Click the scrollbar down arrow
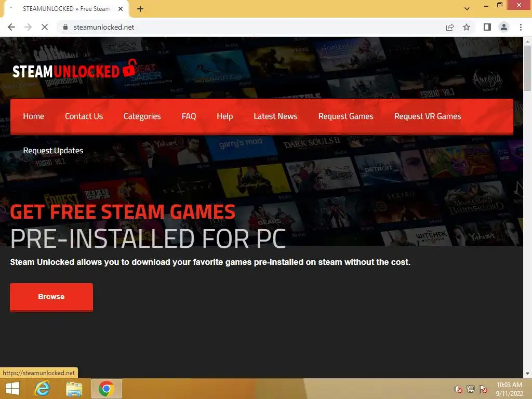532x399 pixels. pyautogui.click(x=527, y=374)
